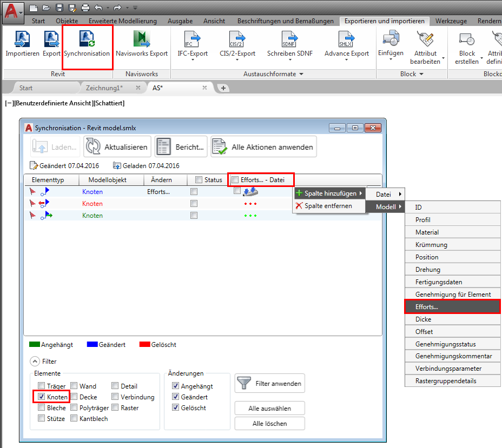Click the flag icon of the blue Knoten row
This screenshot has height=448, width=502.
click(32, 191)
